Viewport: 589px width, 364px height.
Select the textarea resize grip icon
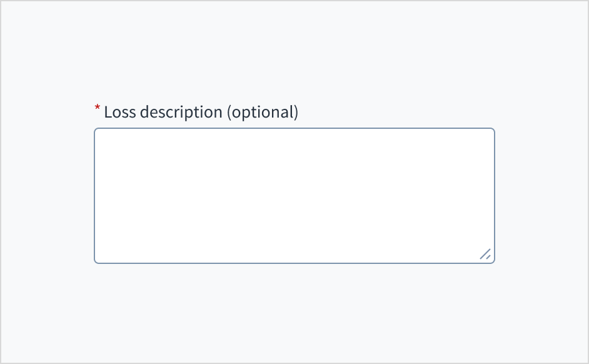tap(485, 254)
